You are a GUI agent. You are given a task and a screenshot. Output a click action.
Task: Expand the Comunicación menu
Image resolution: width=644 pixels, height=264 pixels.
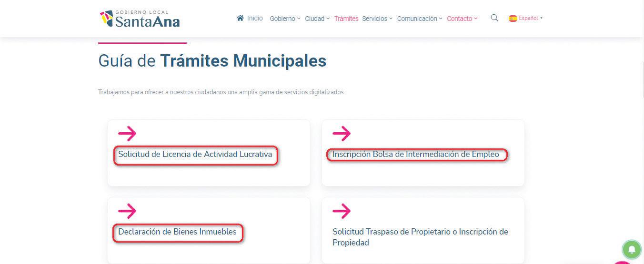point(420,19)
